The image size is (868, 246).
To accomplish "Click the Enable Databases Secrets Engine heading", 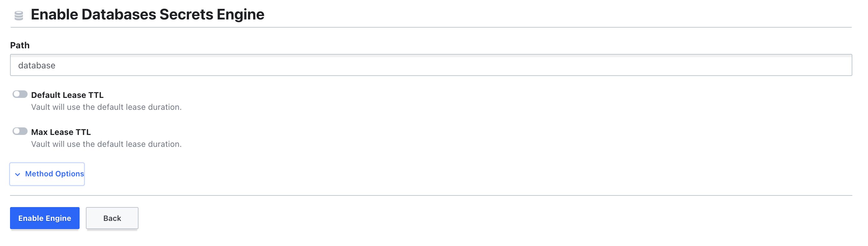I will coord(147,14).
